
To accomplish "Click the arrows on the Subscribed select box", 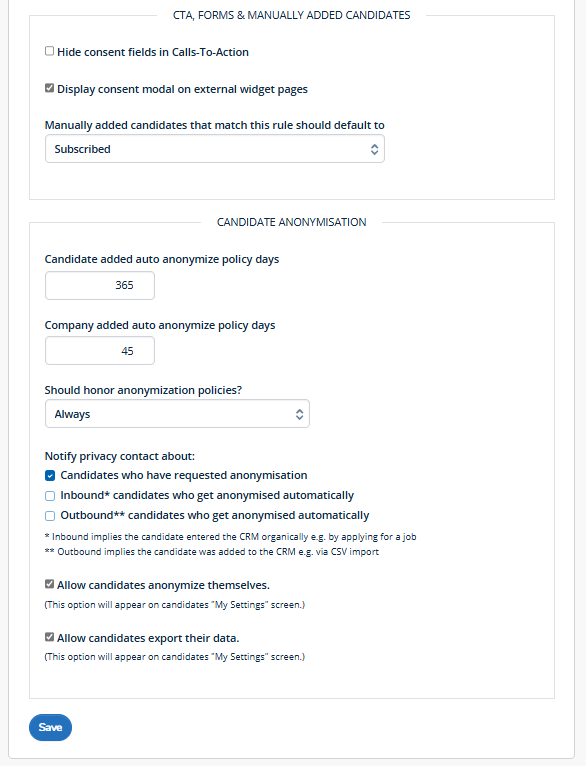I will pos(375,149).
